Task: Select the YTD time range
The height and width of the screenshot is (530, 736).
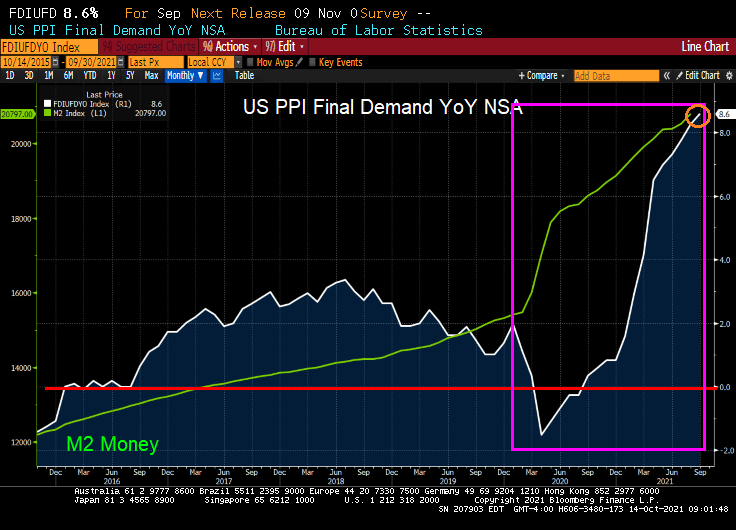Action: pyautogui.click(x=89, y=75)
